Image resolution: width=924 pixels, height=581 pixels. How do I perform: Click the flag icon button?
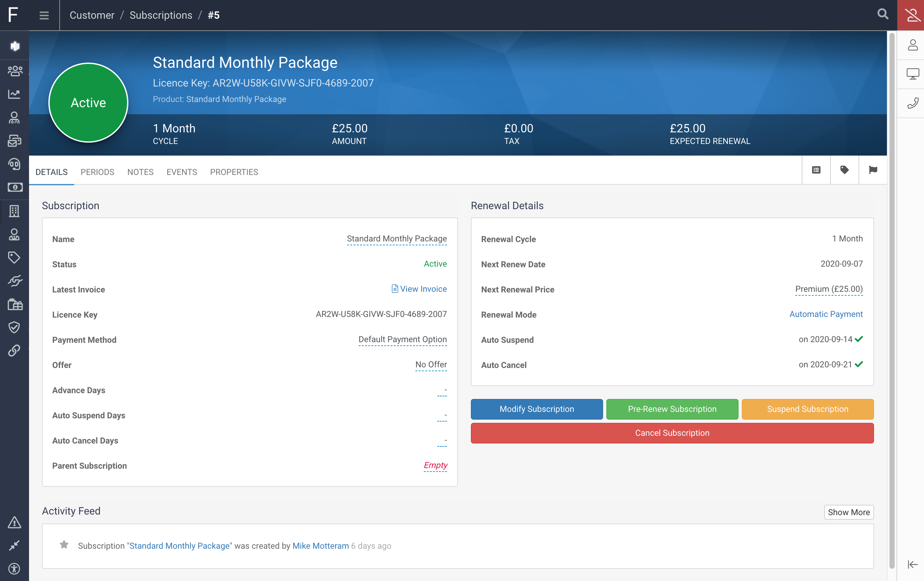tap(873, 170)
